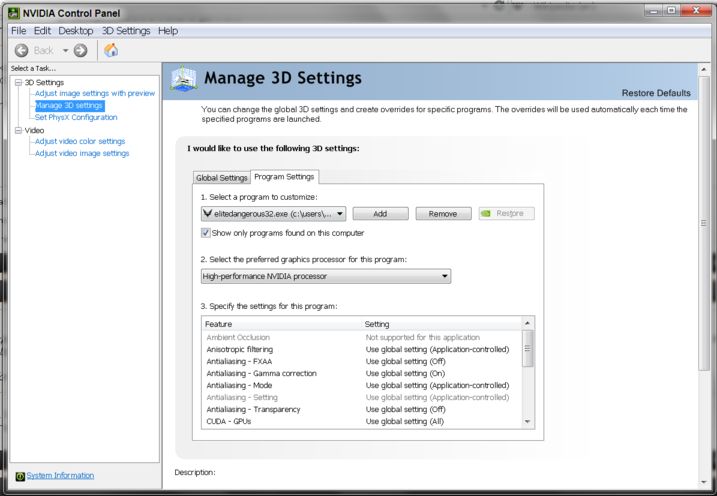Uncheck Show only programs found on this computer

point(206,233)
